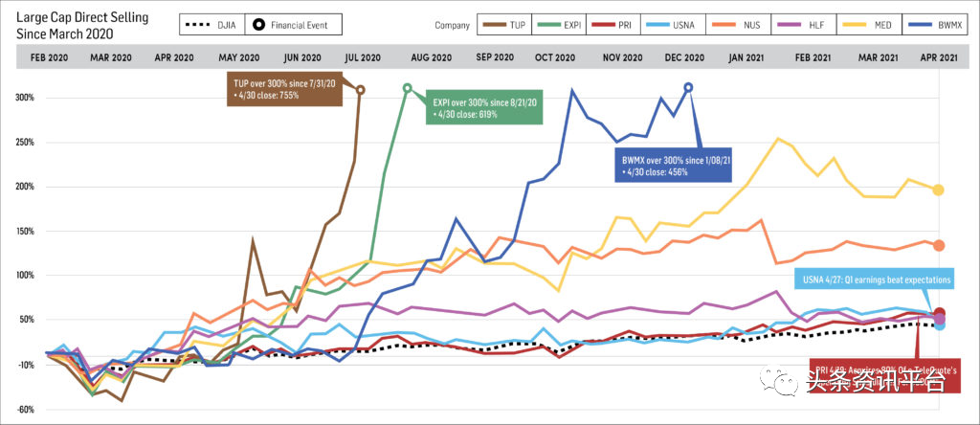Click the PRI red end-point marker

click(x=939, y=313)
